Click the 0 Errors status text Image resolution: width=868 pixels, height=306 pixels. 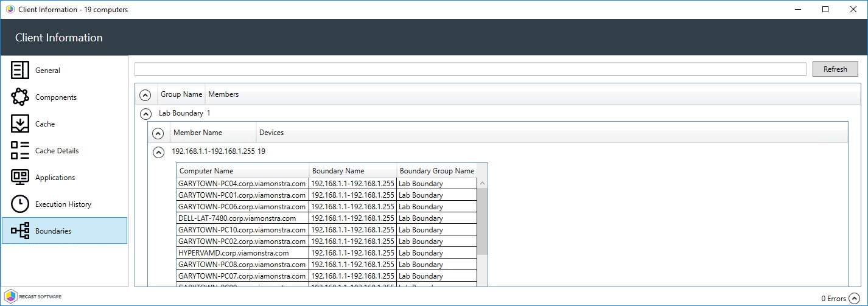pos(834,299)
